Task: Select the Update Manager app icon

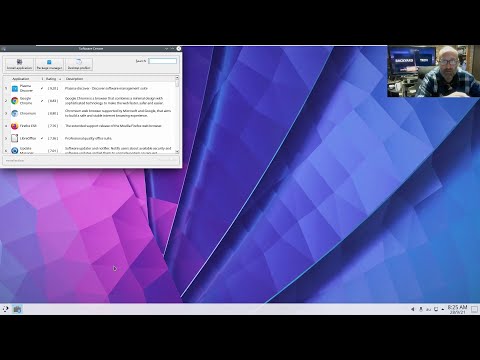Action: (x=15, y=150)
